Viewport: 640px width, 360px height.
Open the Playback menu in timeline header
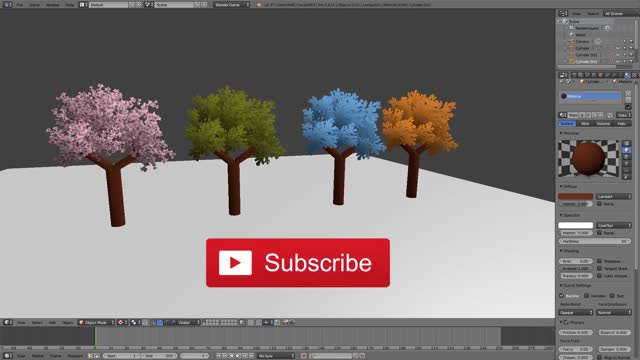pyautogui.click(x=75, y=356)
